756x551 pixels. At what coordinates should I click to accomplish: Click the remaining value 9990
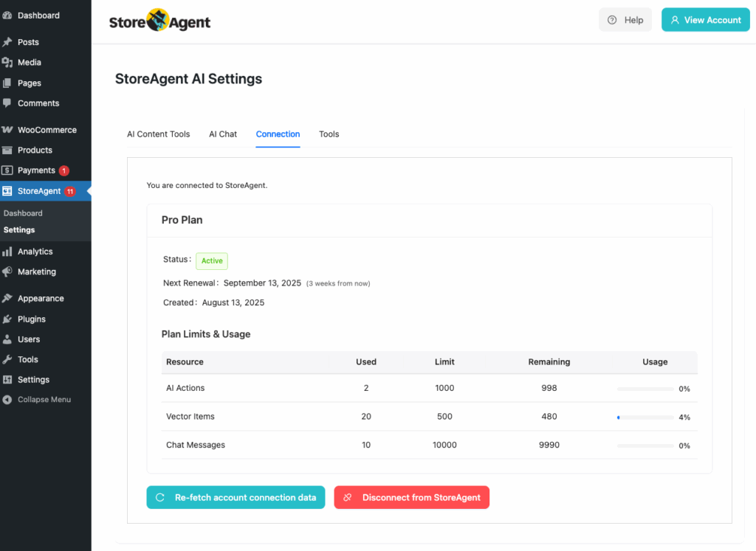click(x=549, y=445)
